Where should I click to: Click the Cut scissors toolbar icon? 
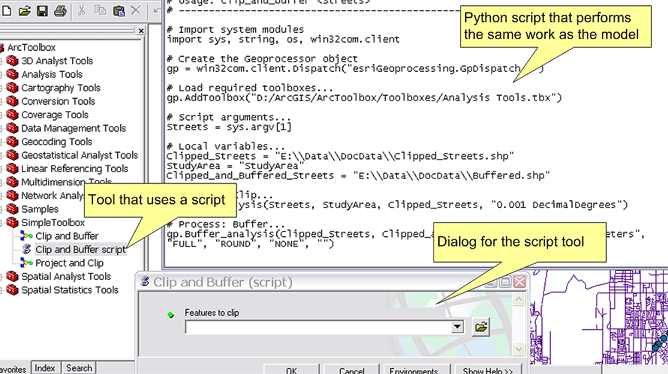(81, 11)
